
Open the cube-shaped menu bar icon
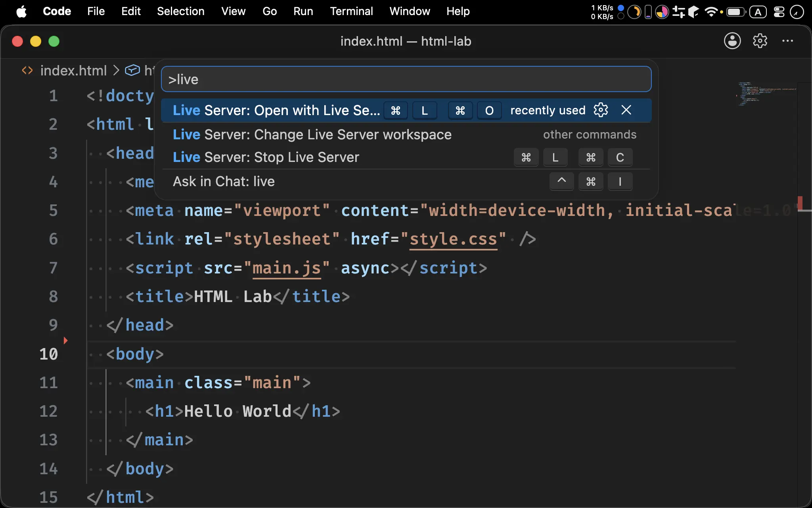693,12
